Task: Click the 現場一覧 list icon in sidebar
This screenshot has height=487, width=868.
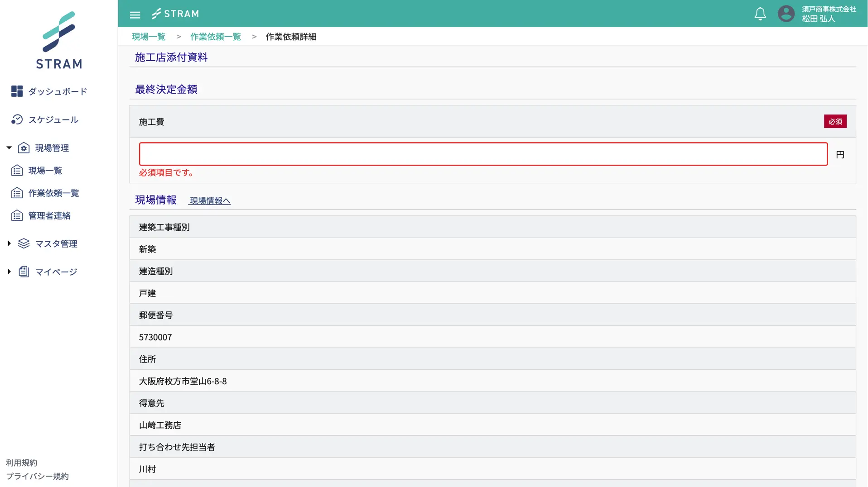Action: click(17, 171)
